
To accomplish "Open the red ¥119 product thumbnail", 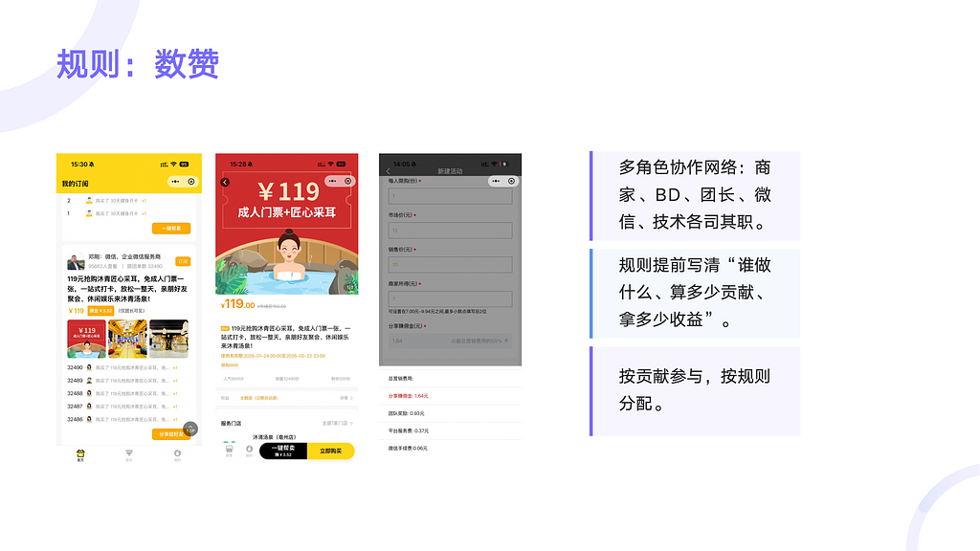I will 86,338.
